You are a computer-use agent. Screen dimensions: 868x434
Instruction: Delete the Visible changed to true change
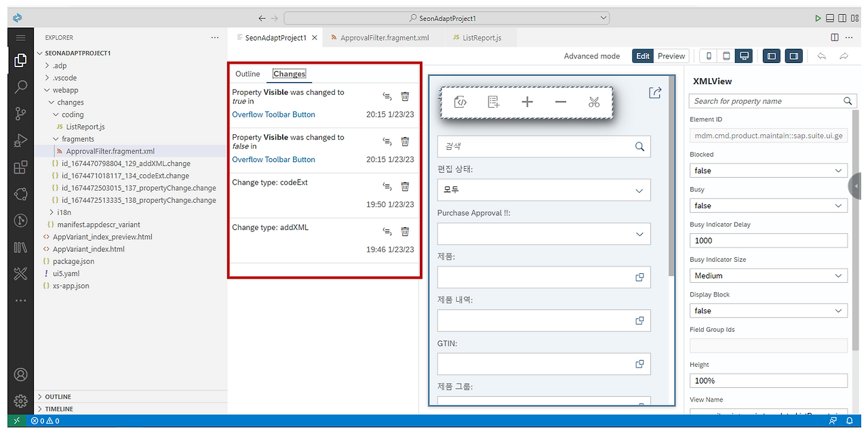(x=405, y=96)
